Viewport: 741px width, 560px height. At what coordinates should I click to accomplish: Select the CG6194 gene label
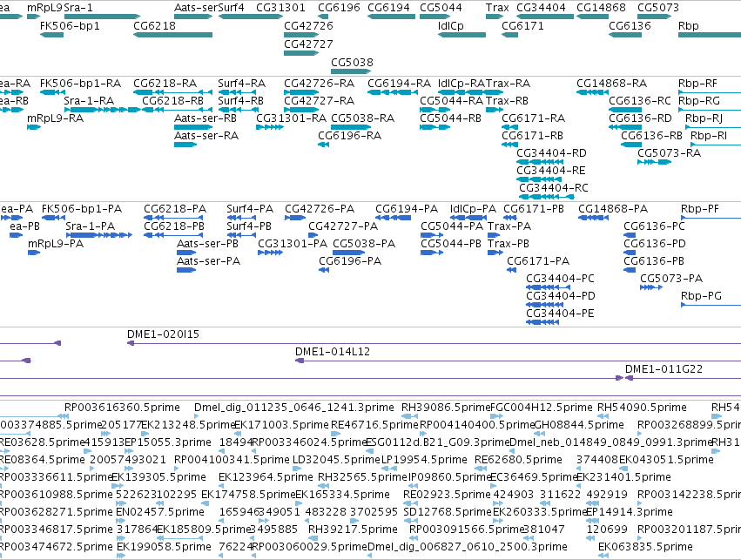point(388,8)
